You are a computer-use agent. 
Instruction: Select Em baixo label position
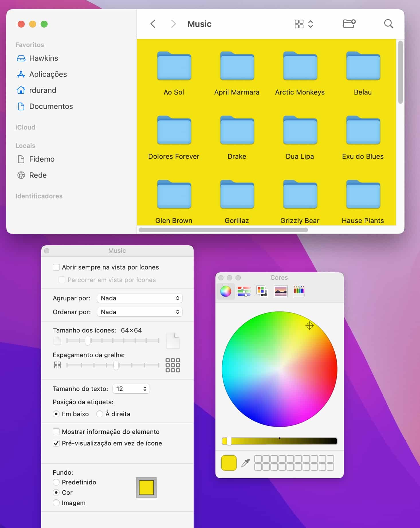coord(56,414)
